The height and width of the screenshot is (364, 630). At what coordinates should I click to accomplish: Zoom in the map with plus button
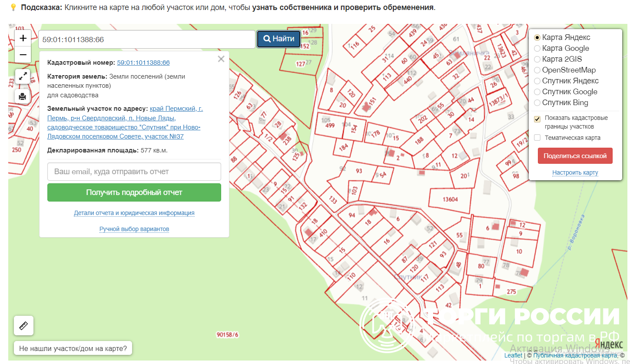[x=23, y=38]
